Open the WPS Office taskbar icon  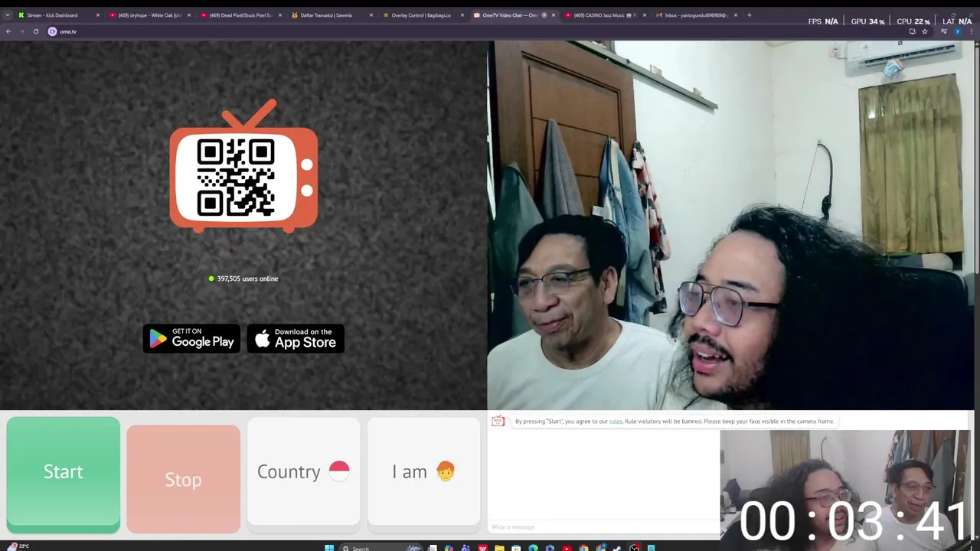click(x=482, y=547)
